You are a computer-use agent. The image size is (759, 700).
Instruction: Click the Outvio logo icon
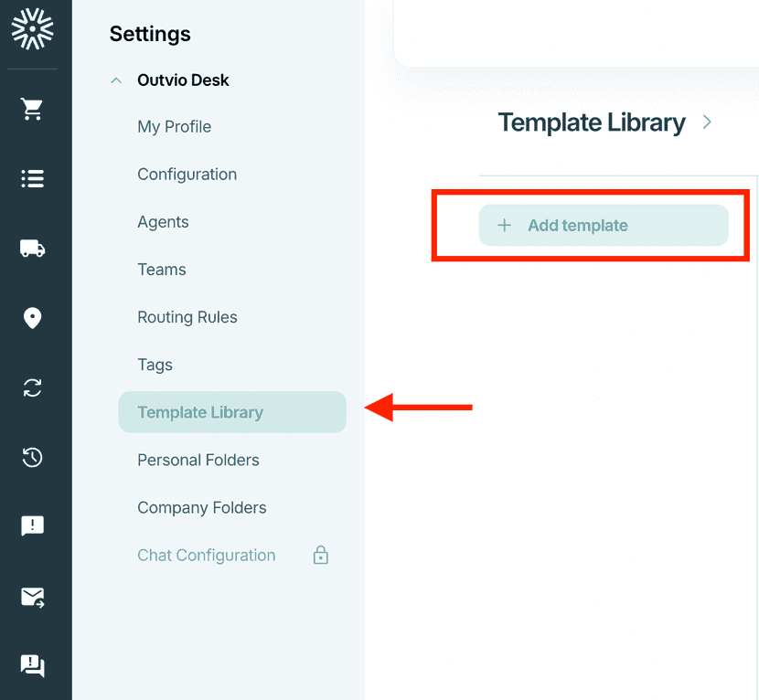(32, 29)
